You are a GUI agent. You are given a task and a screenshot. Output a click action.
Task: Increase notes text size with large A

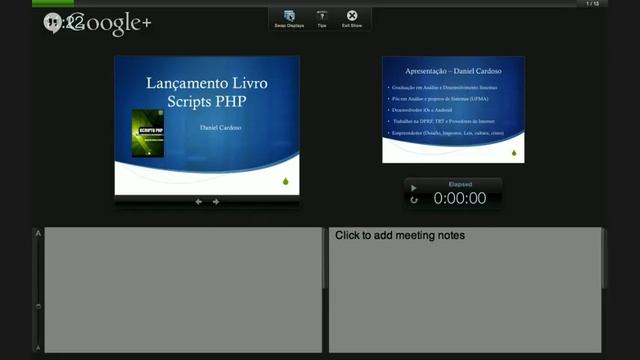click(x=38, y=233)
